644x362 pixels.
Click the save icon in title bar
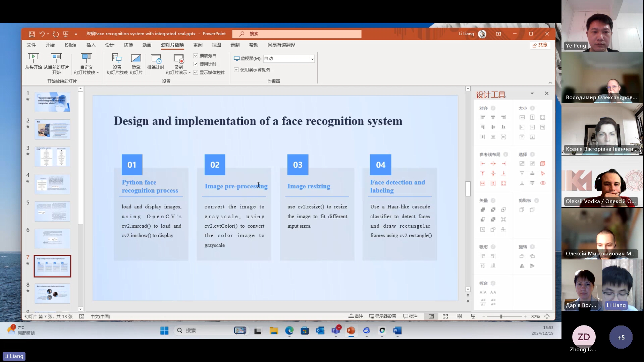coord(32,34)
